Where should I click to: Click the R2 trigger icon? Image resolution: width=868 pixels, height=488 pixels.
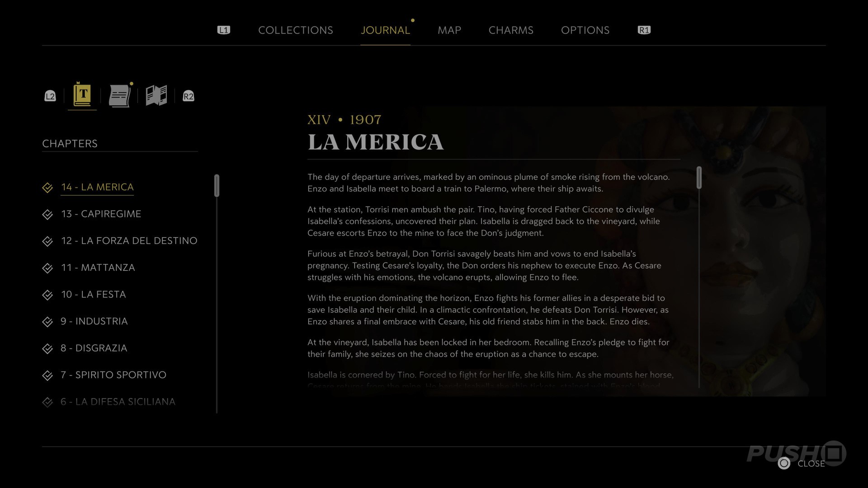pyautogui.click(x=188, y=96)
